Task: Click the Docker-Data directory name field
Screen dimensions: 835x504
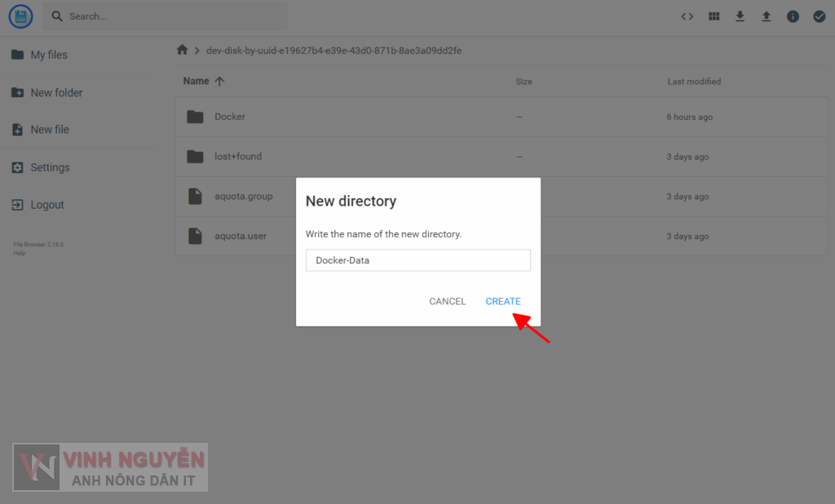Action: (417, 260)
